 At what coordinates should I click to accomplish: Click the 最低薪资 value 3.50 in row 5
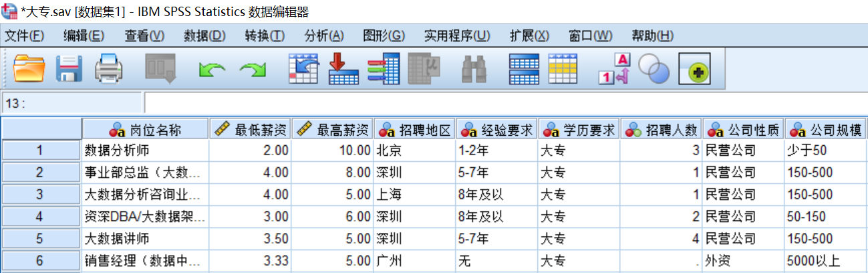click(x=251, y=239)
